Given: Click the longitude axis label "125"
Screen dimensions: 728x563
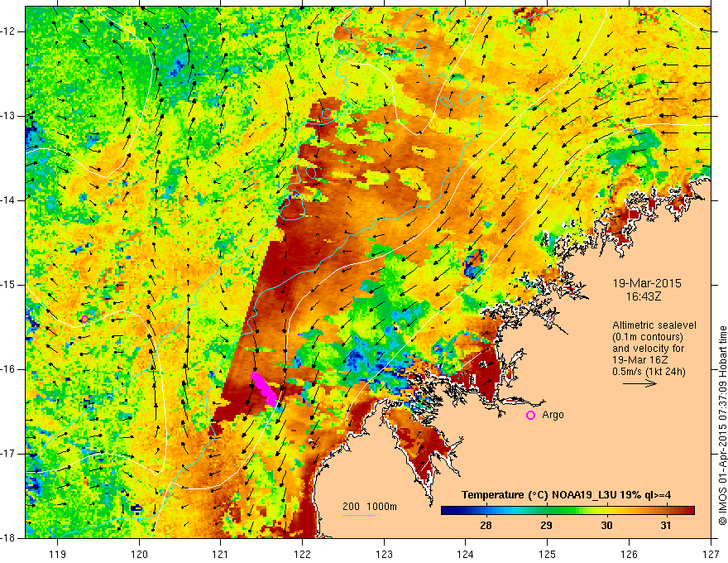Looking at the screenshot, I should [548, 554].
